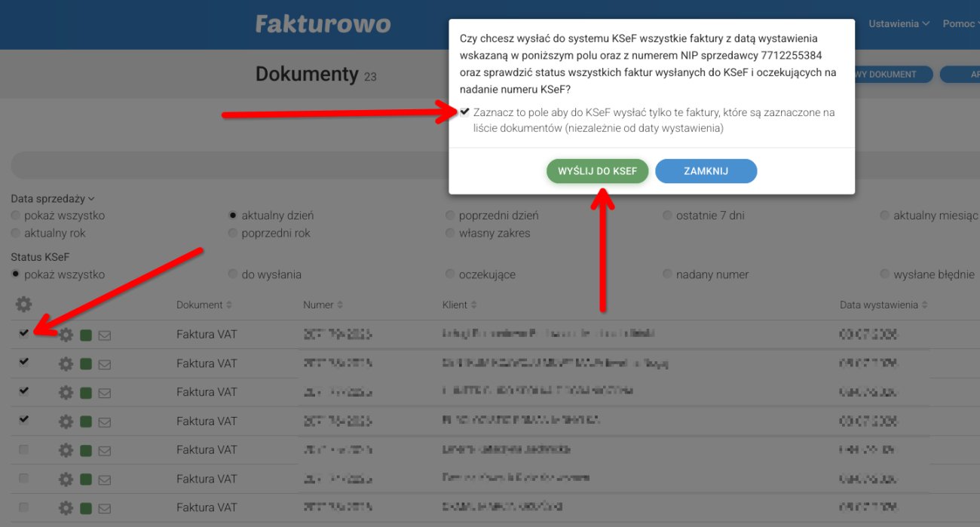
Task: Open the settings gear in the table header
Action: pyautogui.click(x=24, y=305)
